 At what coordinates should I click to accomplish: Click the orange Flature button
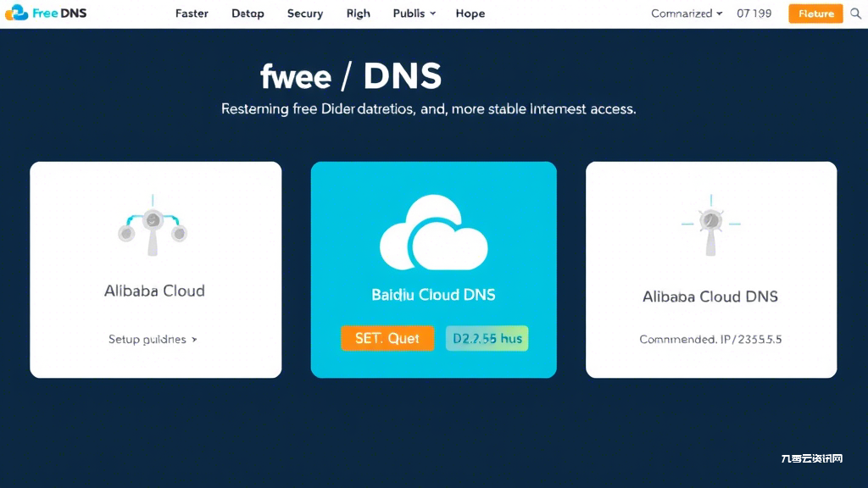pos(815,14)
